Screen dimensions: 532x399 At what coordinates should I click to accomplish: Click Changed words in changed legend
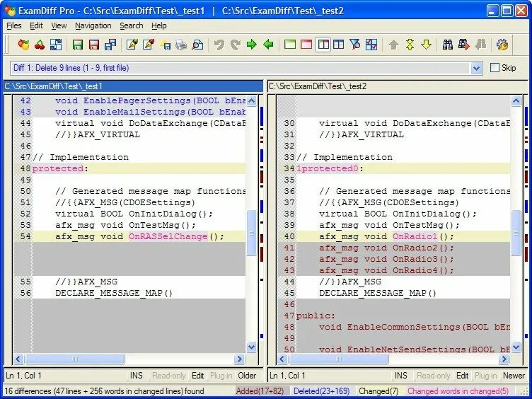pos(458,391)
